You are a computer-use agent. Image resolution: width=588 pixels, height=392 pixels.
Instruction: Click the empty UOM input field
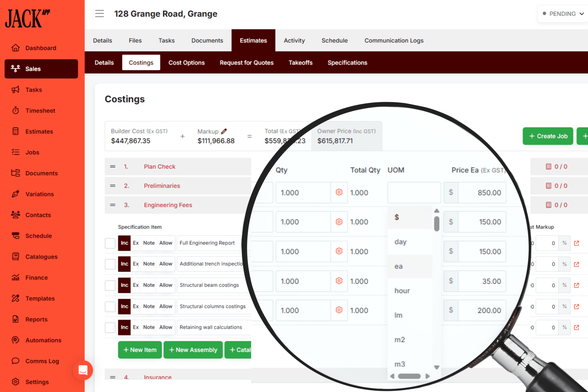414,193
